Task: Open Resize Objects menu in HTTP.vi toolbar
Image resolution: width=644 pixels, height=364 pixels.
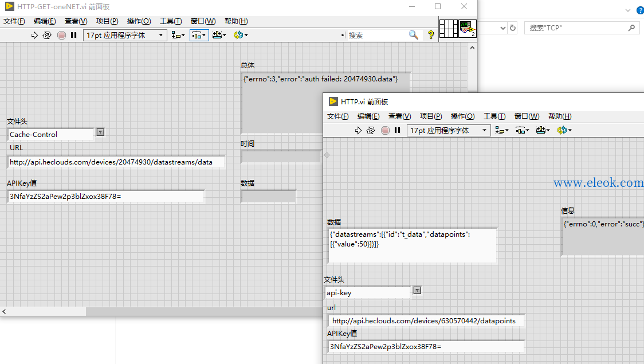Action: [543, 130]
